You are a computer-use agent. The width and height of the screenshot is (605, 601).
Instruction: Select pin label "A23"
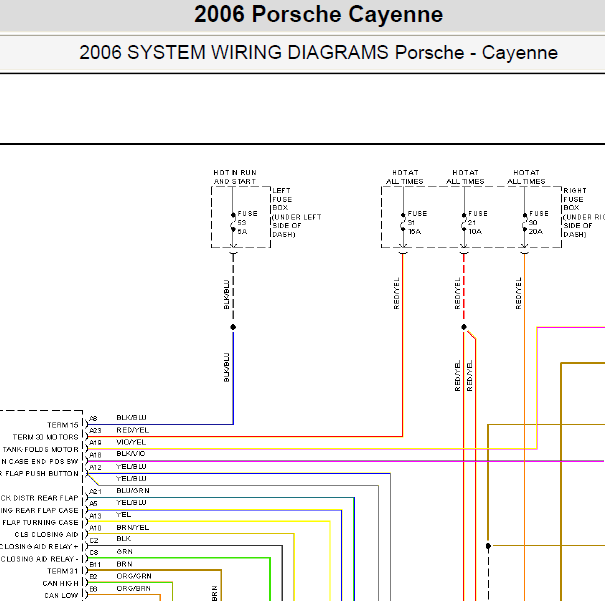coord(95,430)
